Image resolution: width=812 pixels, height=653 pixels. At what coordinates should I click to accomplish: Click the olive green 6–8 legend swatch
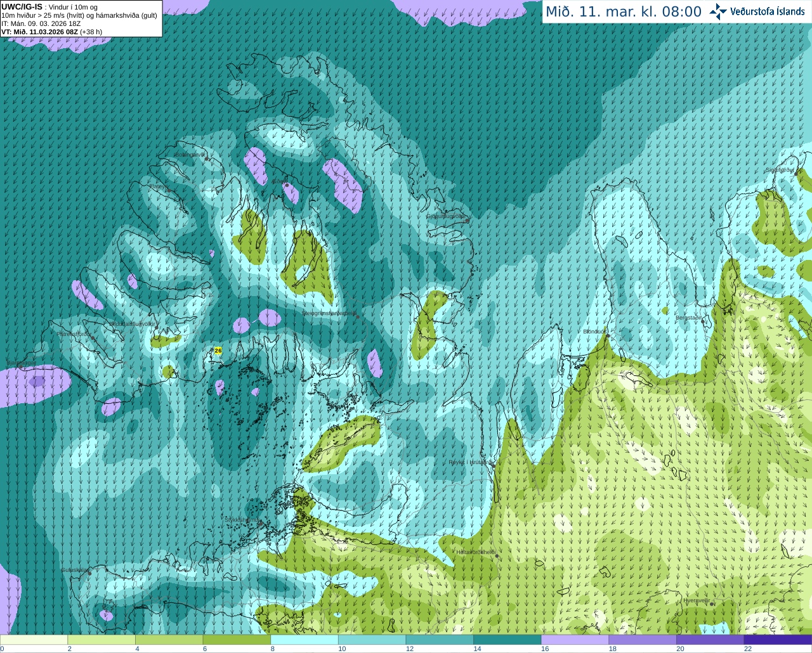point(237,640)
